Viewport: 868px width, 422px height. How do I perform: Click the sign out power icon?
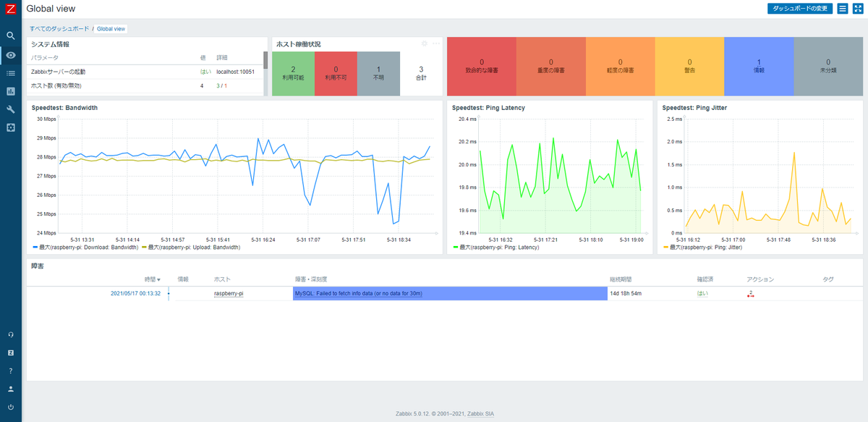tap(10, 407)
